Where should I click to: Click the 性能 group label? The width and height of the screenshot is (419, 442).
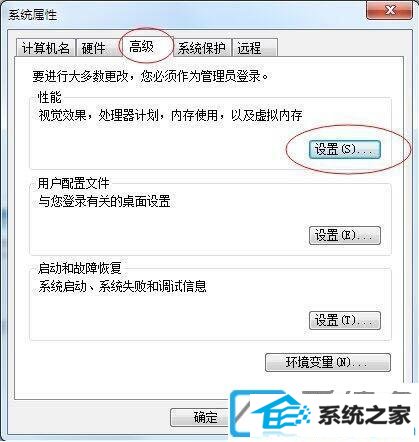pyautogui.click(x=50, y=98)
